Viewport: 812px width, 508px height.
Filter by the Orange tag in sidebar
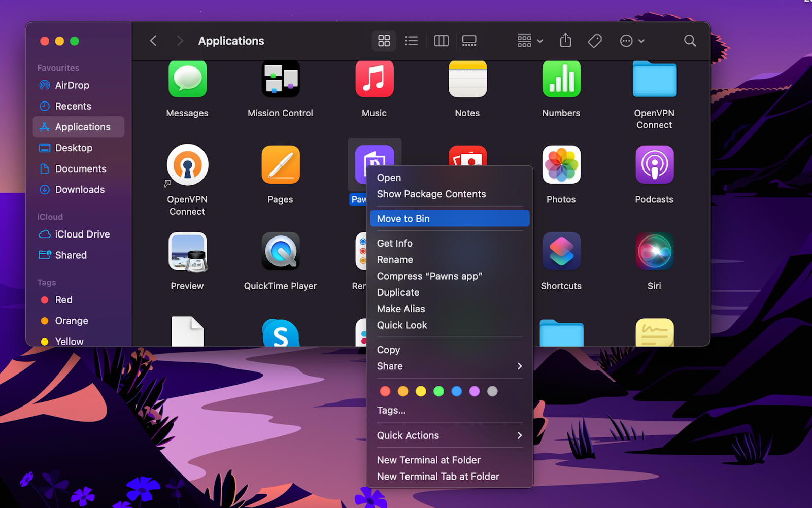(x=79, y=321)
